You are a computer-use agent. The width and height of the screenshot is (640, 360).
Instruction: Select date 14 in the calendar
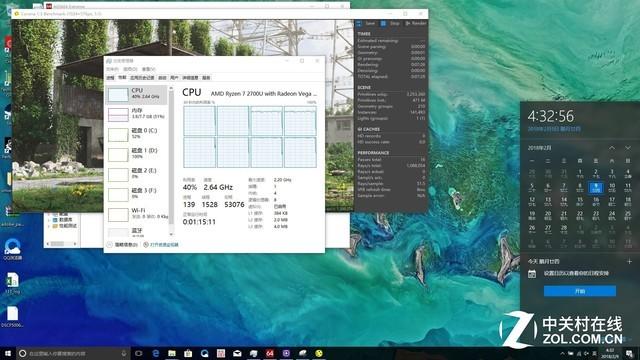point(564,201)
